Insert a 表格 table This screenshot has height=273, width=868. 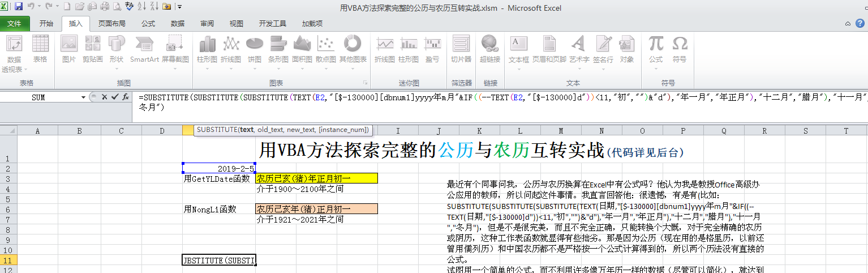coord(40,49)
